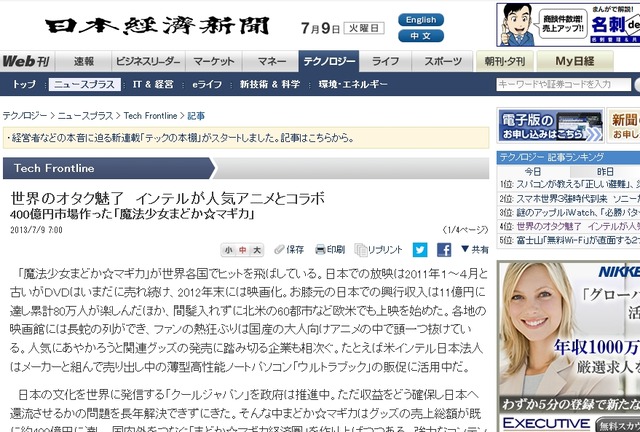Open the My日経 tab
This screenshot has width=640, height=432.
tap(575, 61)
